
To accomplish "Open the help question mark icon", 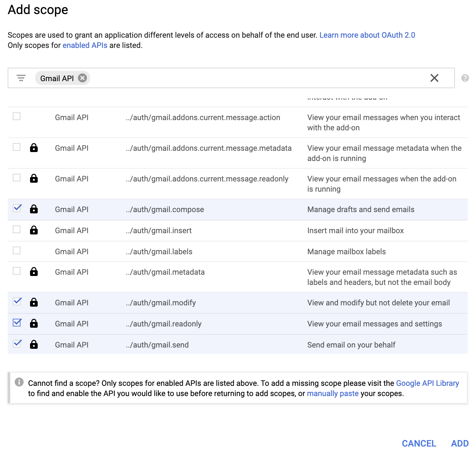I will 465,78.
